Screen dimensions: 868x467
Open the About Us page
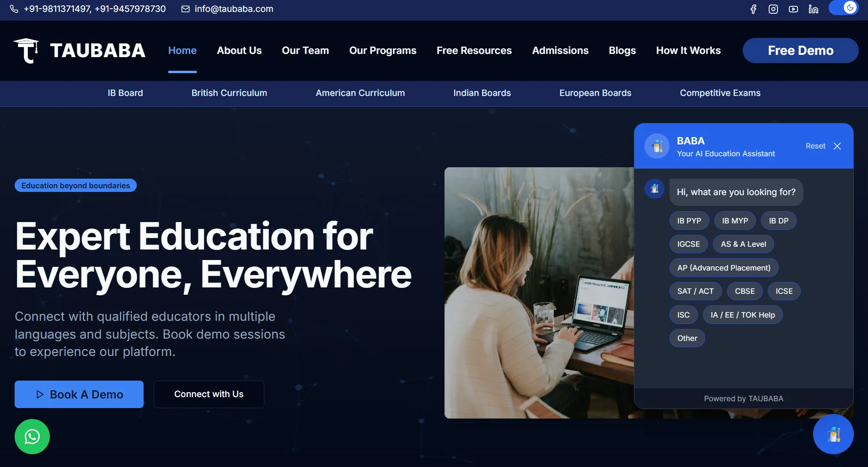point(239,51)
